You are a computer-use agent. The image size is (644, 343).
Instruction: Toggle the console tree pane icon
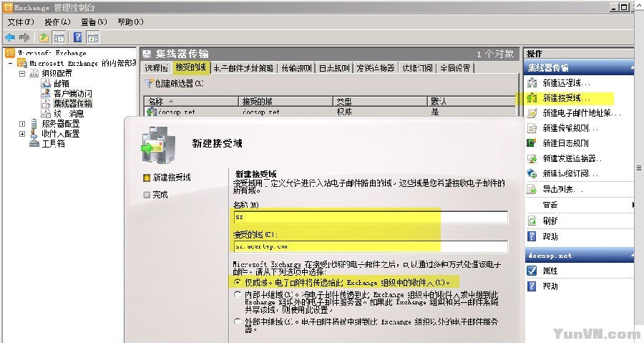[x=59, y=38]
